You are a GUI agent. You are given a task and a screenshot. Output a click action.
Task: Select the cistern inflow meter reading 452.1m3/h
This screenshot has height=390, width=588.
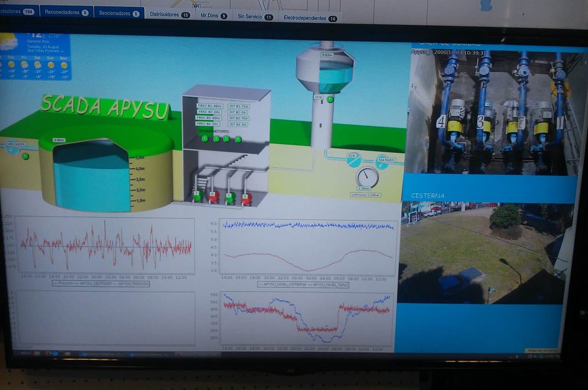coord(16,144)
